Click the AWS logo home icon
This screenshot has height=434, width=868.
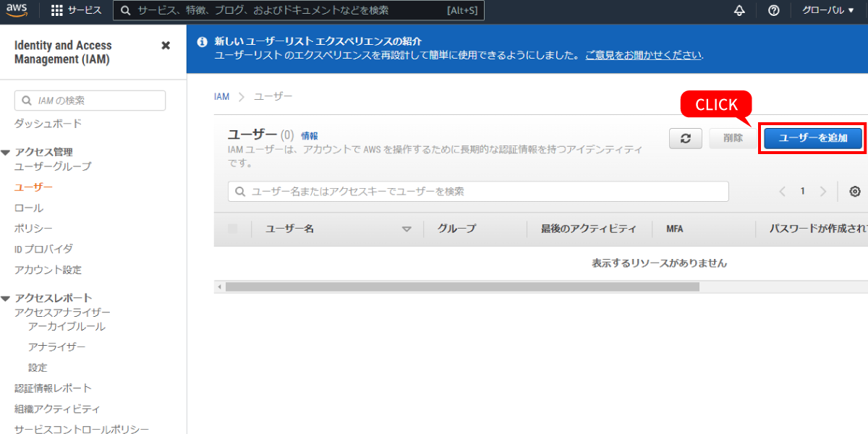[17, 10]
